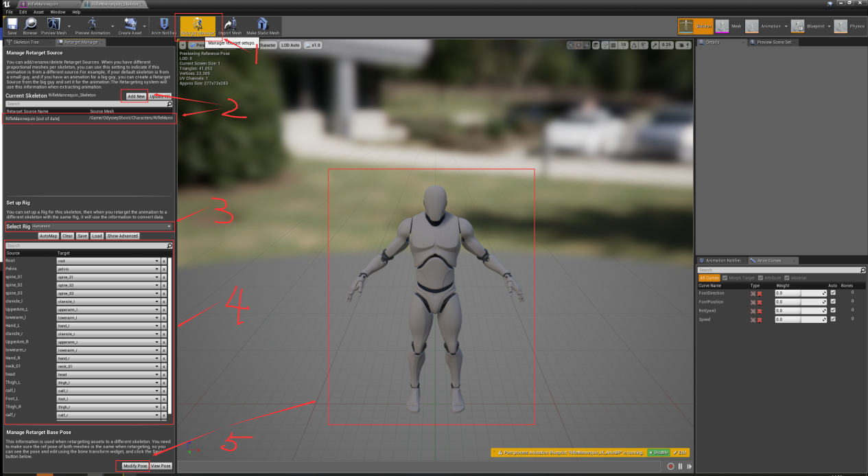Screen dimensions: 868x476
Task: Click record button below viewport
Action: (x=670, y=466)
